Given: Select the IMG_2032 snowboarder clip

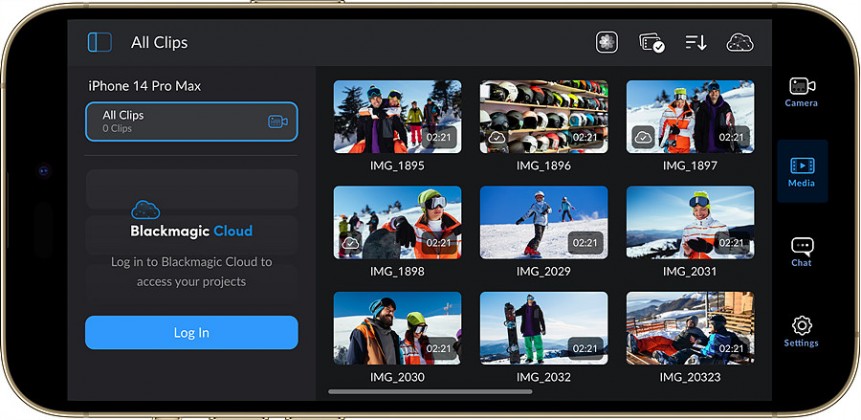Looking at the screenshot, I should coord(544,328).
